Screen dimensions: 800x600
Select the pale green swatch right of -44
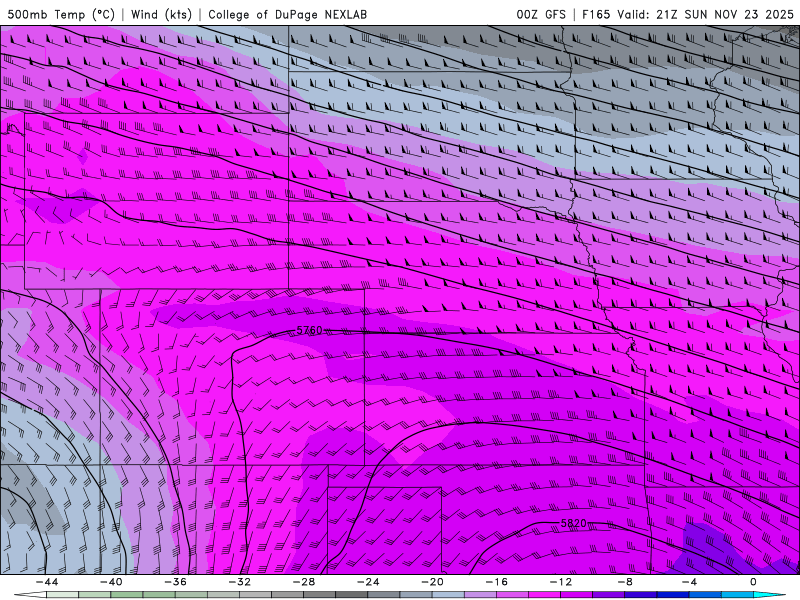pos(62,595)
